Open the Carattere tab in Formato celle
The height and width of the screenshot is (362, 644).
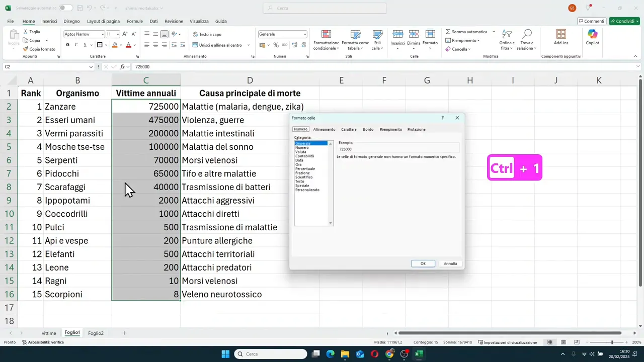pyautogui.click(x=349, y=129)
